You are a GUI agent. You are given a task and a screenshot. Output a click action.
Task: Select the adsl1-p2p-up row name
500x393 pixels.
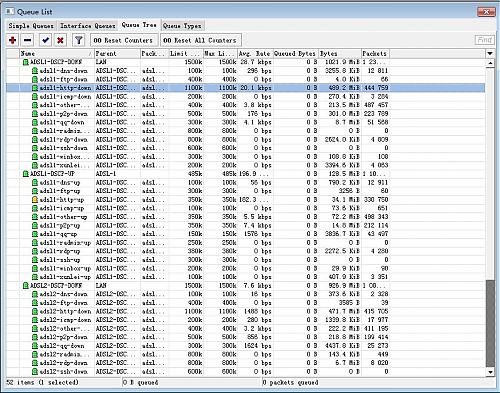(60, 226)
